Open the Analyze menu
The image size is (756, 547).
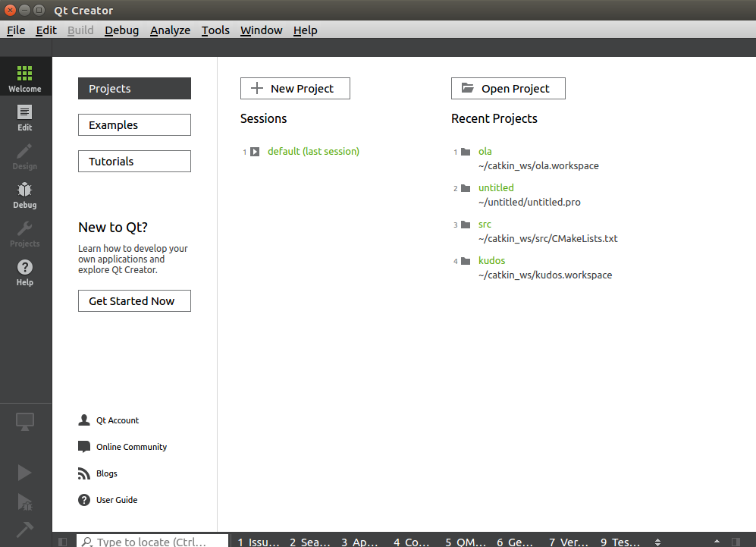[x=170, y=30]
